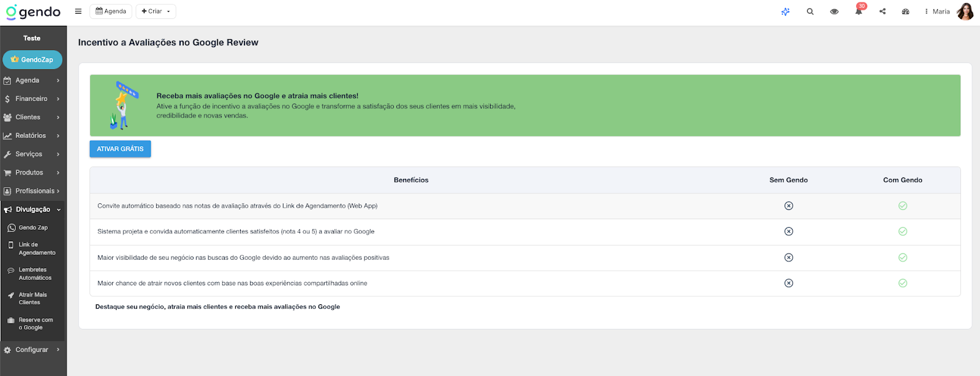Click the star review illustration in banner
The width and height of the screenshot is (980, 376).
pos(124,105)
